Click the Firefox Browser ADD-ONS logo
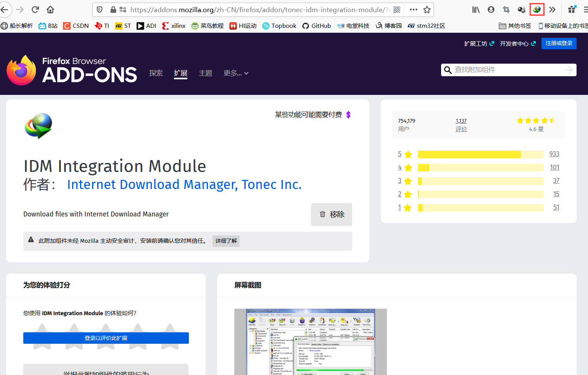This screenshot has width=588, height=375. coord(72,70)
